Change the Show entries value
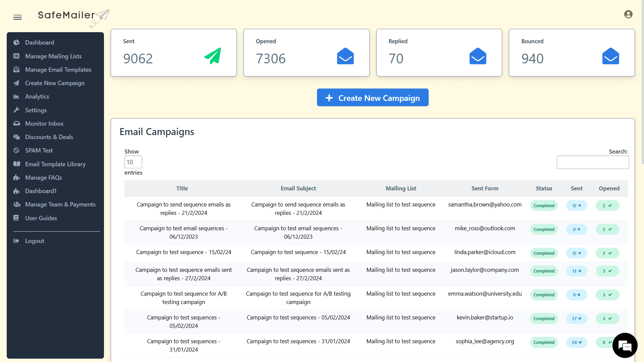Image resolution: width=644 pixels, height=362 pixels. click(x=133, y=162)
